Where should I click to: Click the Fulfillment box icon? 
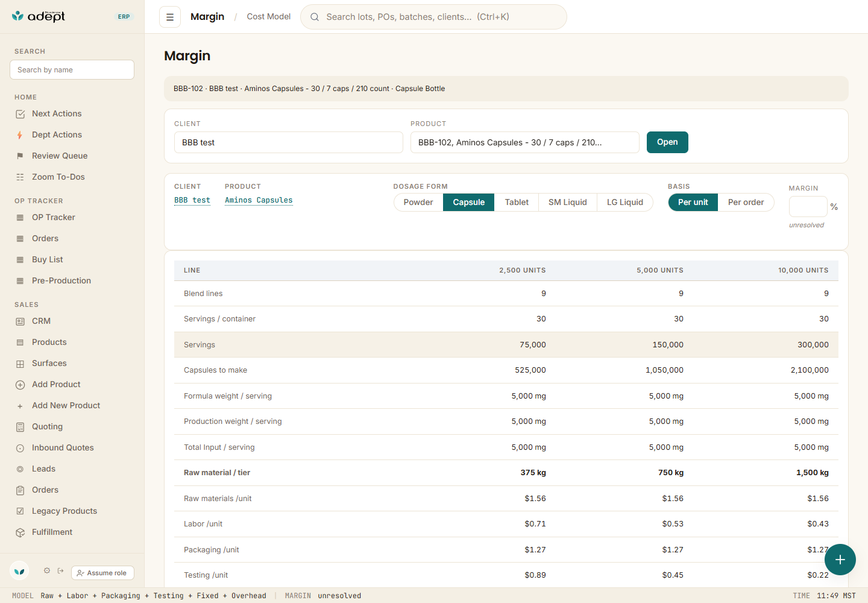coord(20,532)
